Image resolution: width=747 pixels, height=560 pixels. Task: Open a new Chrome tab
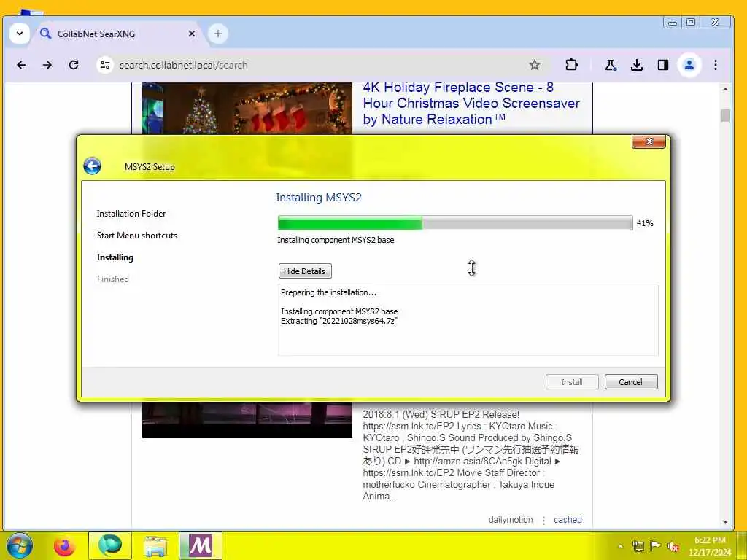tap(217, 34)
